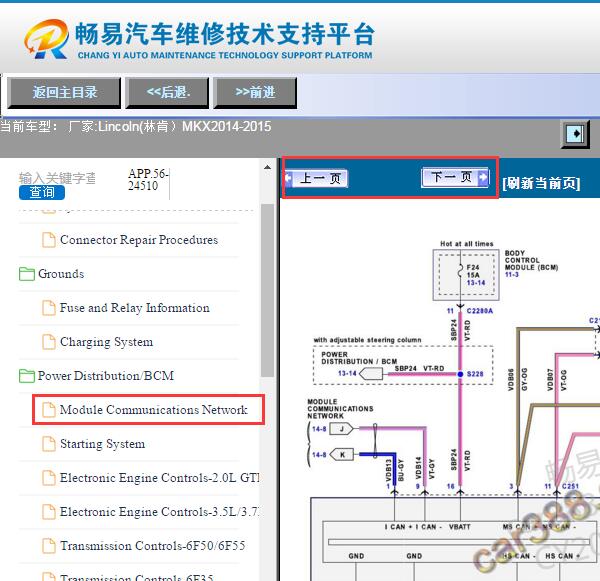The image size is (600, 581).
Task: Click the Module Communications Network document icon
Action: [x=49, y=410]
